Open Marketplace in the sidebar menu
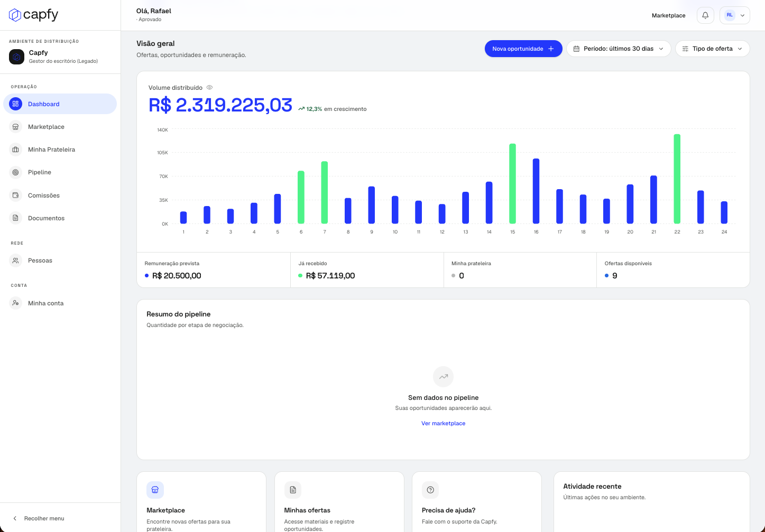765x532 pixels. pyautogui.click(x=60, y=127)
